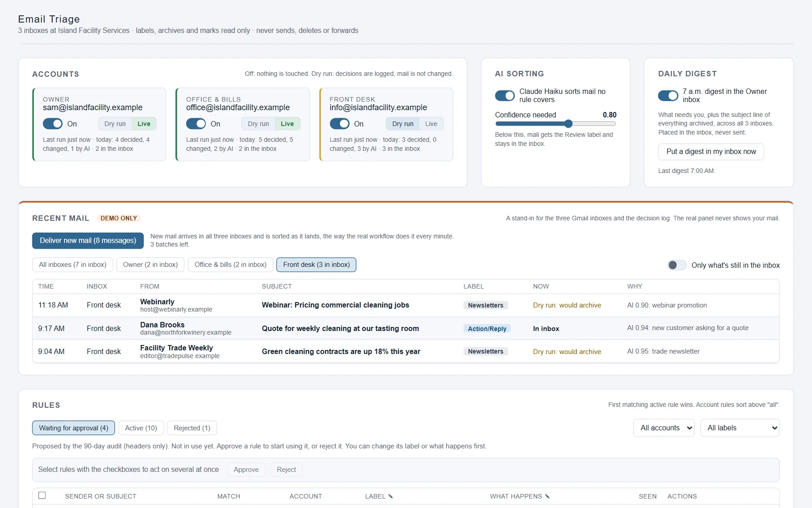Toggle the Owner account On switch
Viewport: 812px width, 508px height.
coord(53,124)
